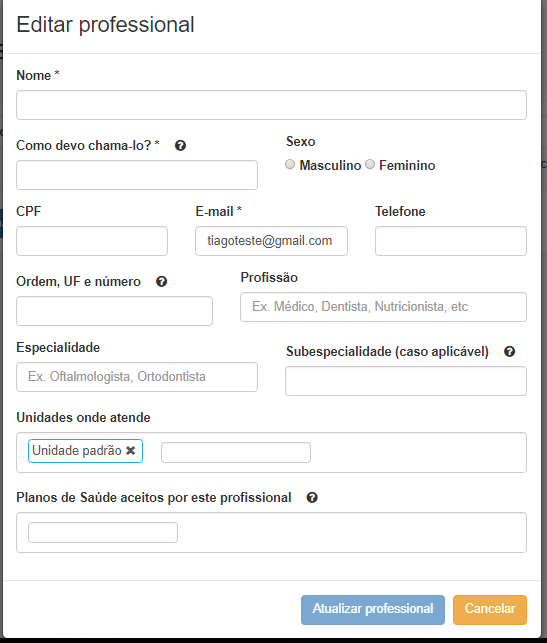Select the Masculino radio button
Screen dimensions: 547x643
[x=290, y=164]
